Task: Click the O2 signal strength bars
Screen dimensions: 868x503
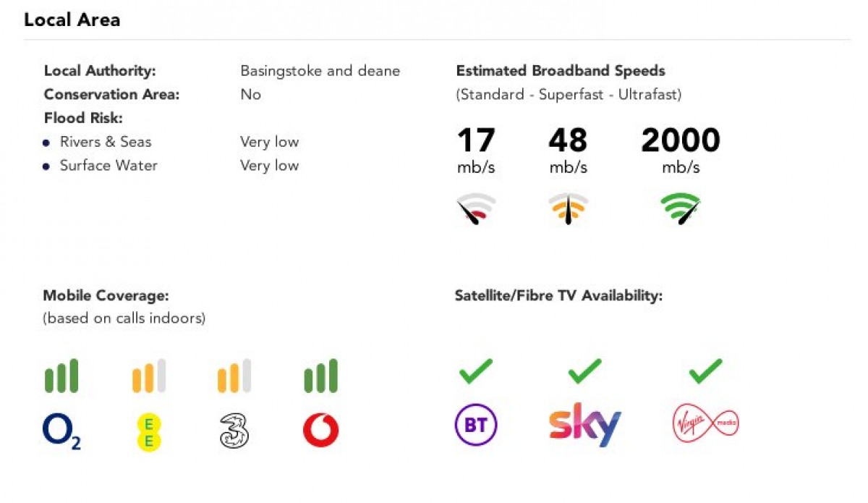Action: [x=61, y=376]
